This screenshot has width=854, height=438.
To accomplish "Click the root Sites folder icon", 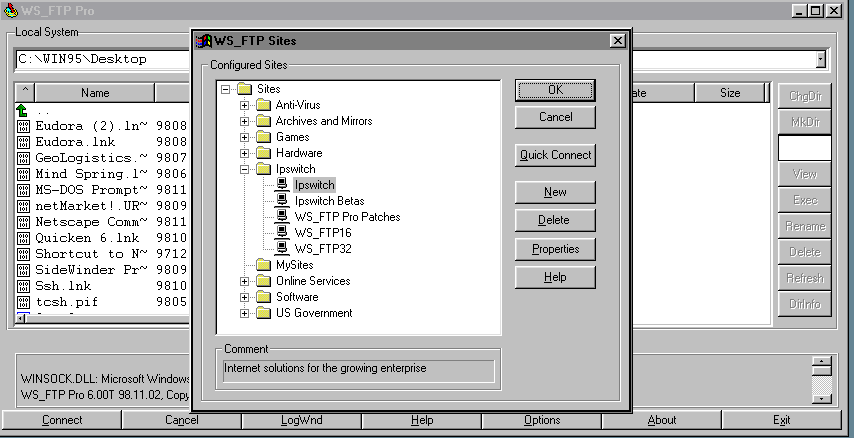I will coord(245,89).
